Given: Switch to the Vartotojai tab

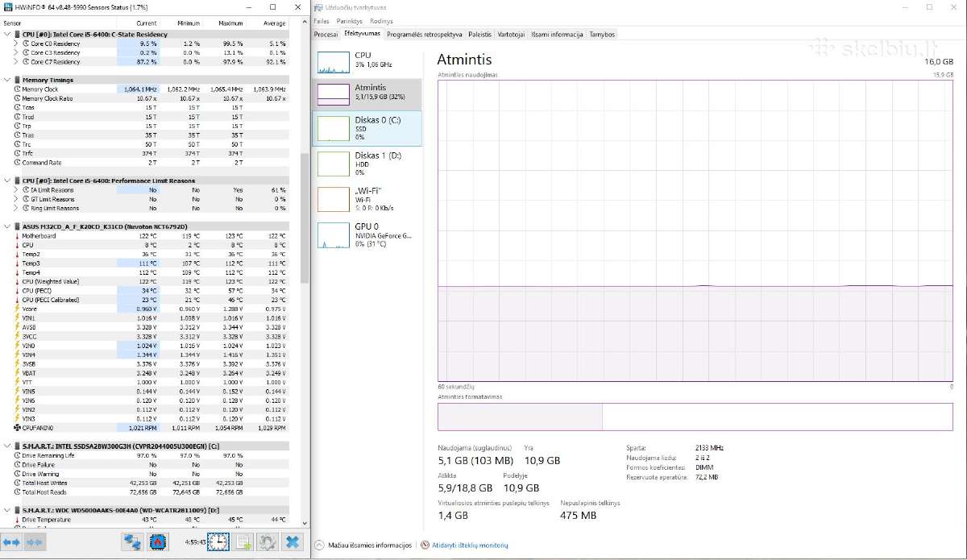Looking at the screenshot, I should (512, 35).
